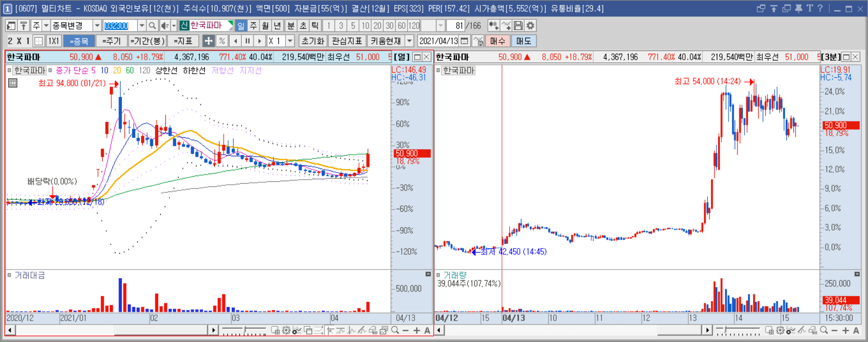Click the 1X1 layout button
Screen dimensions: 868x342
pyautogui.click(x=54, y=41)
